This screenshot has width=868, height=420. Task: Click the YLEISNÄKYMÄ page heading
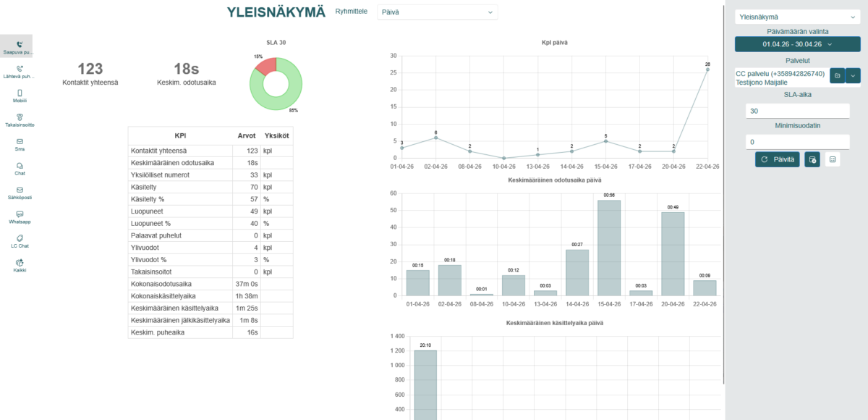(x=276, y=12)
